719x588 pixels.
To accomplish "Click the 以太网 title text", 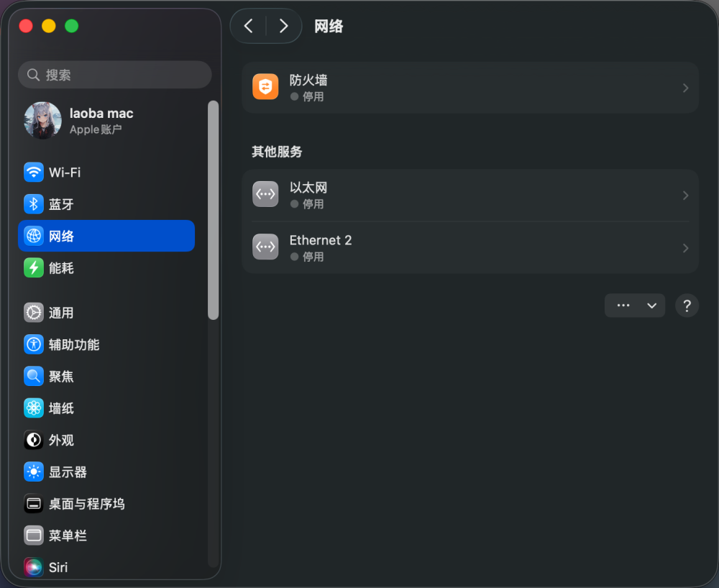I will [308, 188].
